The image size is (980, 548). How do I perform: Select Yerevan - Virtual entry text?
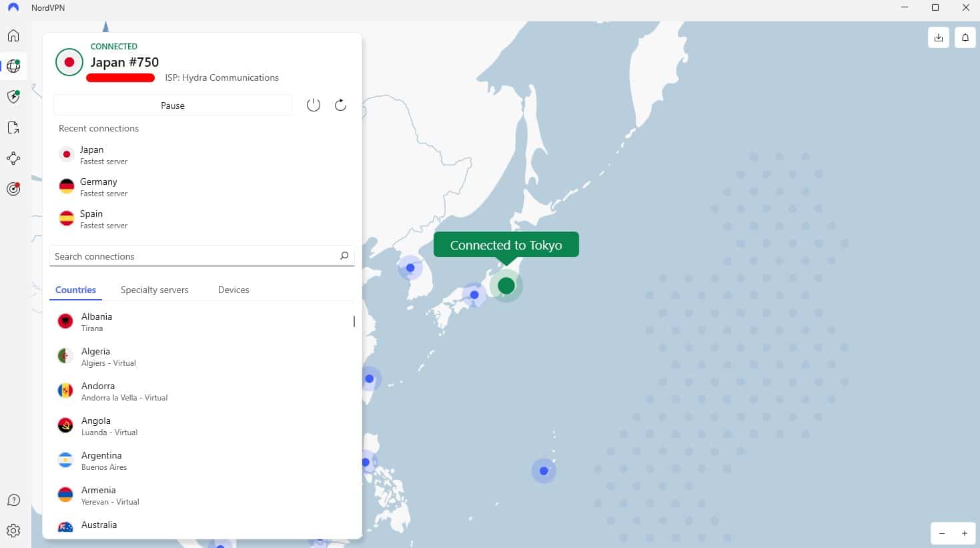pyautogui.click(x=110, y=502)
